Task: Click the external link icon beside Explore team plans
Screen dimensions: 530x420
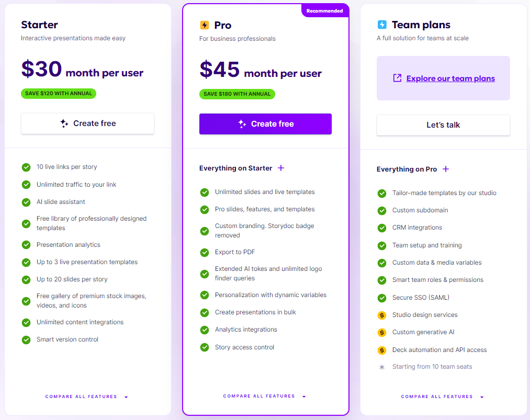Action: (x=398, y=78)
